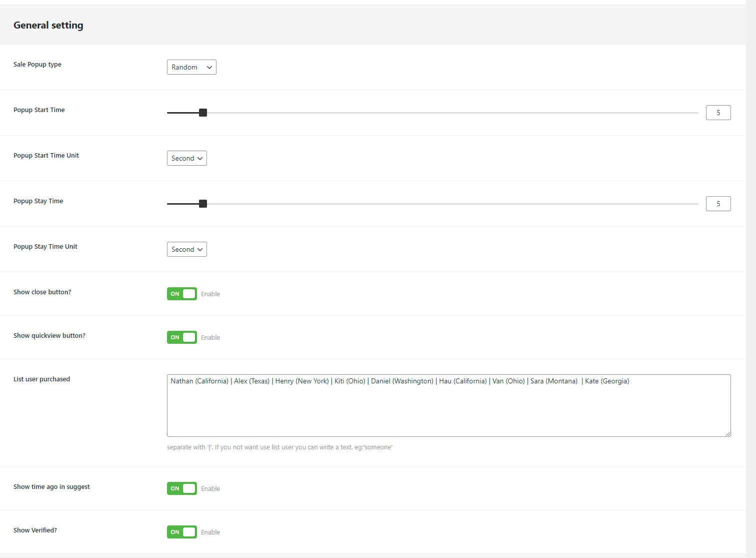This screenshot has height=558, width=756.
Task: Click the General setting heading
Action: click(x=48, y=25)
